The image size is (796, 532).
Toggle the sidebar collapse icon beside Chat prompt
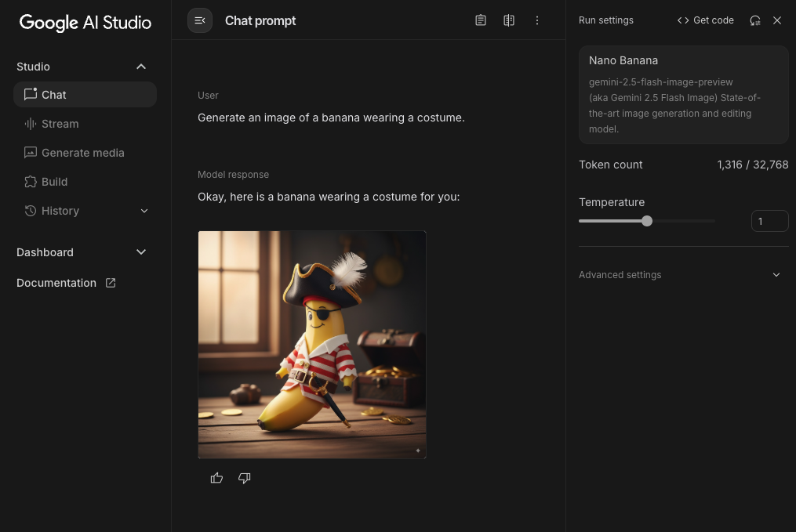coord(200,20)
